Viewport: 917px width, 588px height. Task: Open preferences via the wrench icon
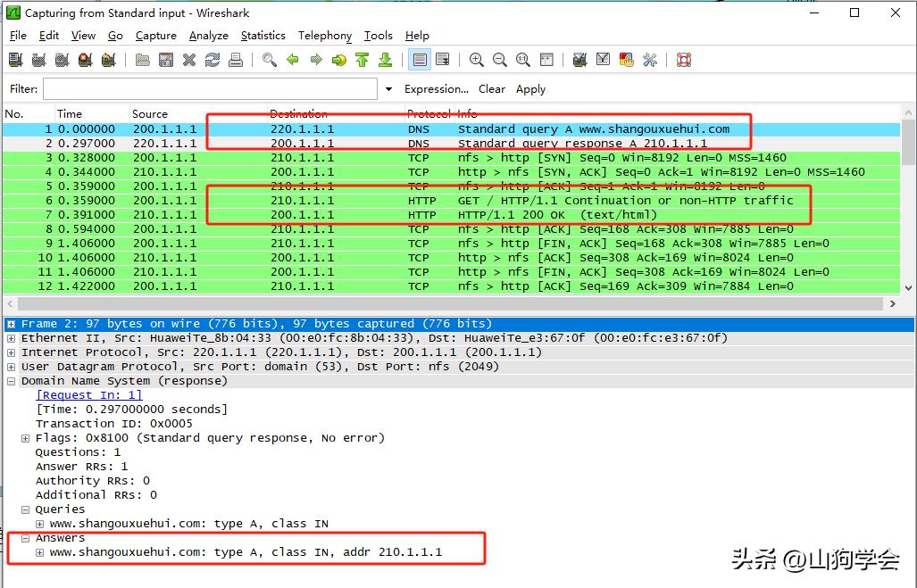pyautogui.click(x=649, y=60)
